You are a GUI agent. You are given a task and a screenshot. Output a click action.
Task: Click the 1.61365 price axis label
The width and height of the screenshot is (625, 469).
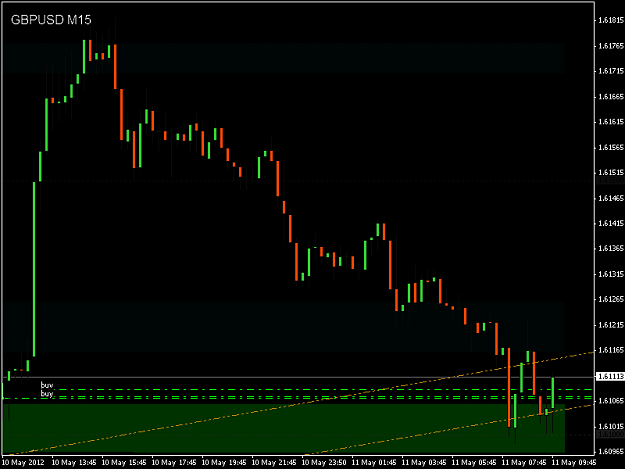(x=611, y=248)
